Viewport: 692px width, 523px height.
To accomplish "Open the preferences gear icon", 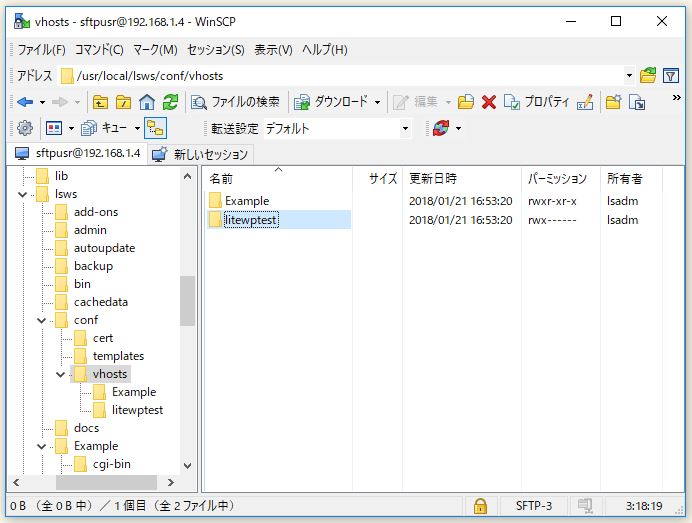I will (25, 128).
